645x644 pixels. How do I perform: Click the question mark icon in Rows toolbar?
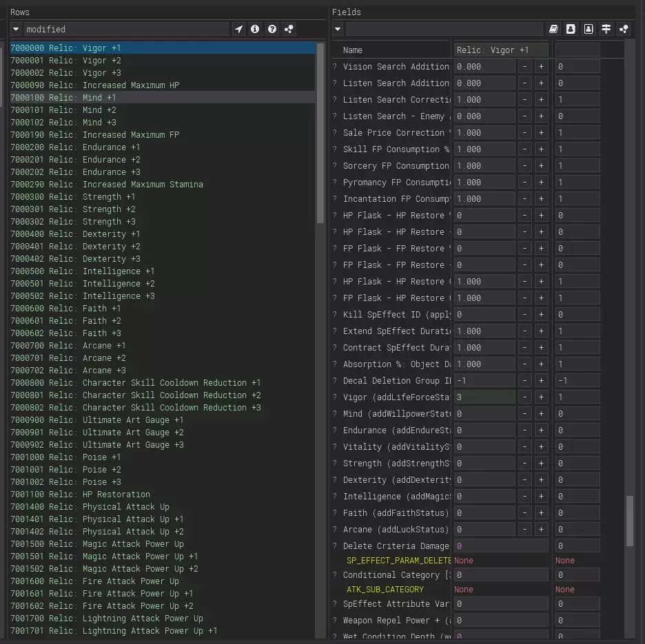point(272,29)
